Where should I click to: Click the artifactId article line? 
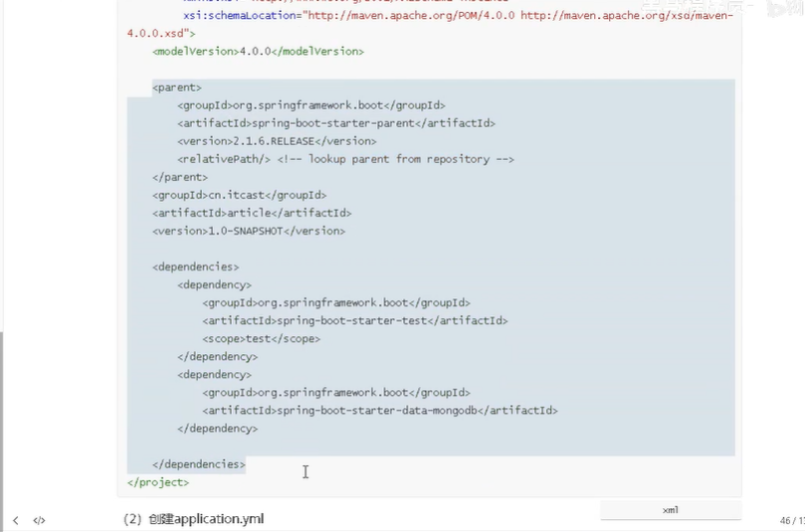(x=252, y=213)
